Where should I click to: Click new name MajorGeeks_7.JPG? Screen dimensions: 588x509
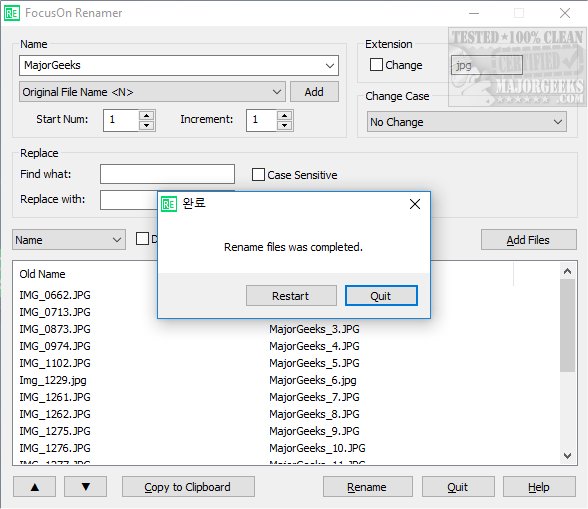click(314, 397)
